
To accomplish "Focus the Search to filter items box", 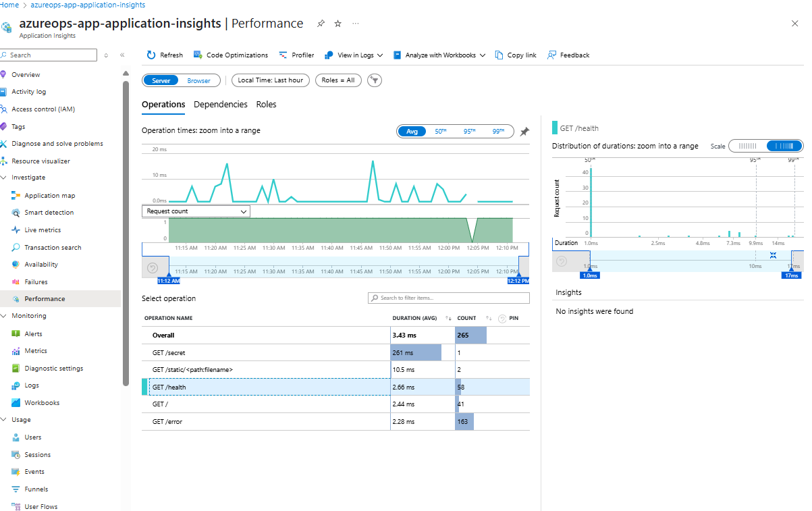I will (x=449, y=298).
